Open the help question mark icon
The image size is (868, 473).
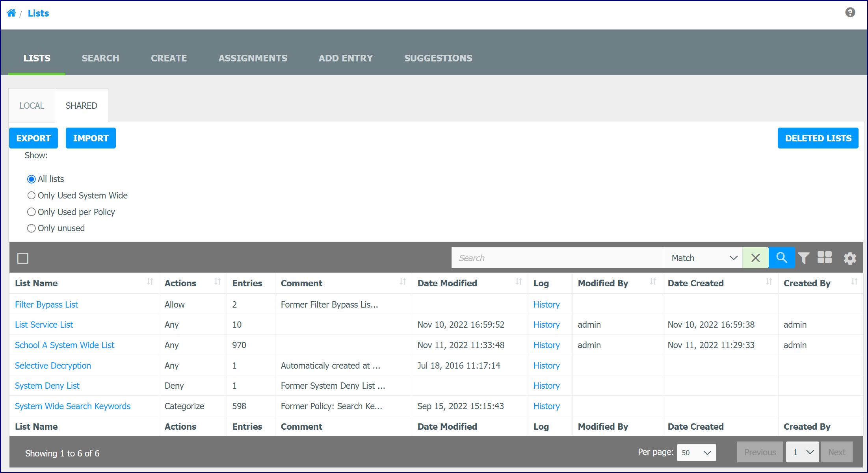tap(850, 13)
